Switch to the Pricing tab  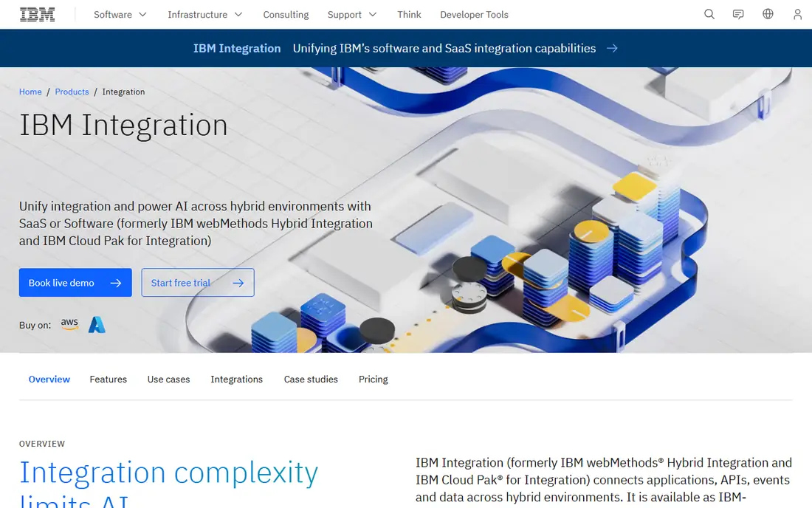(x=374, y=379)
